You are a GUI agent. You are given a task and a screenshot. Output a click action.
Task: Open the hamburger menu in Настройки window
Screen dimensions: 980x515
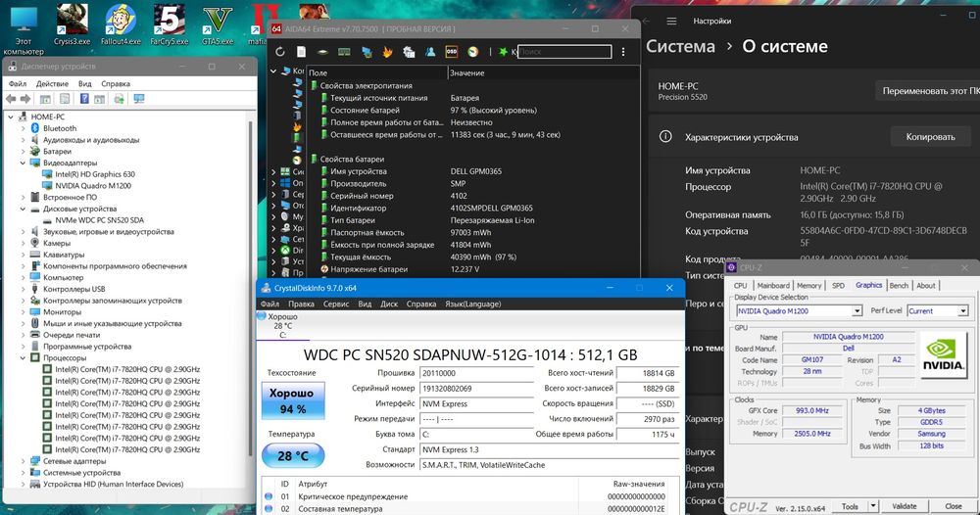(671, 22)
